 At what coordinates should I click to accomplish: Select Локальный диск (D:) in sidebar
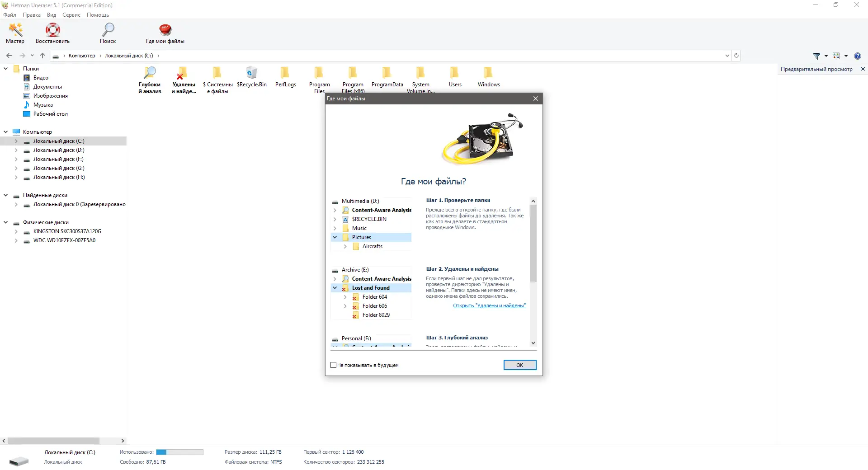(59, 150)
